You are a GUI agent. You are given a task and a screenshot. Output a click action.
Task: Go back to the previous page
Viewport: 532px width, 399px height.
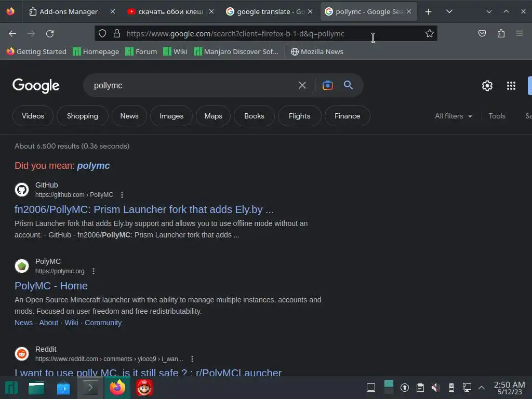[x=12, y=34]
